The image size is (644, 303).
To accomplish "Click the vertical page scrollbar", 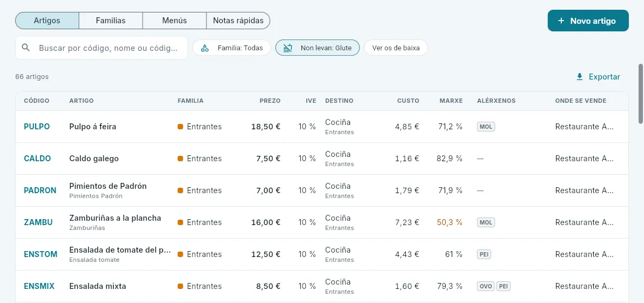I will click(x=641, y=93).
